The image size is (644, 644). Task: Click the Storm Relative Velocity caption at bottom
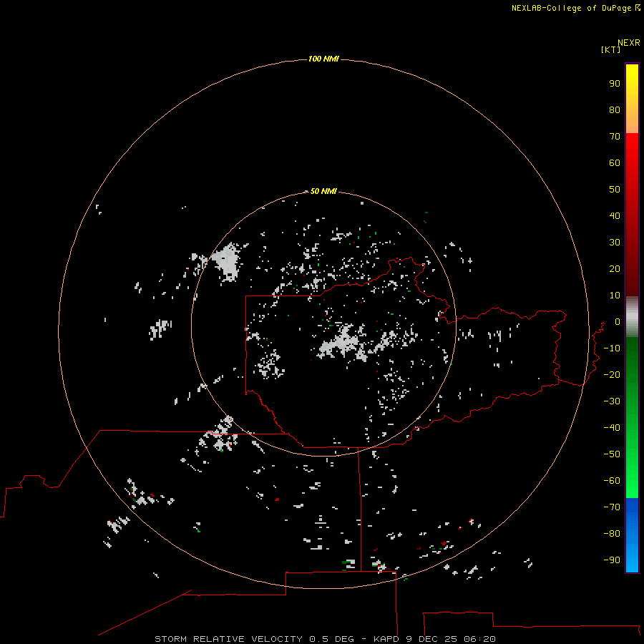[325, 639]
